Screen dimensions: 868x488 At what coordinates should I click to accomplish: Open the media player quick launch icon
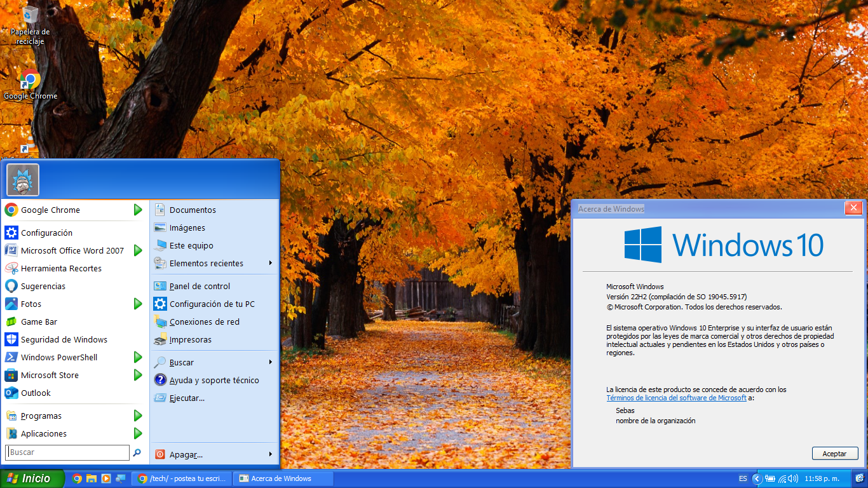tap(106, 478)
